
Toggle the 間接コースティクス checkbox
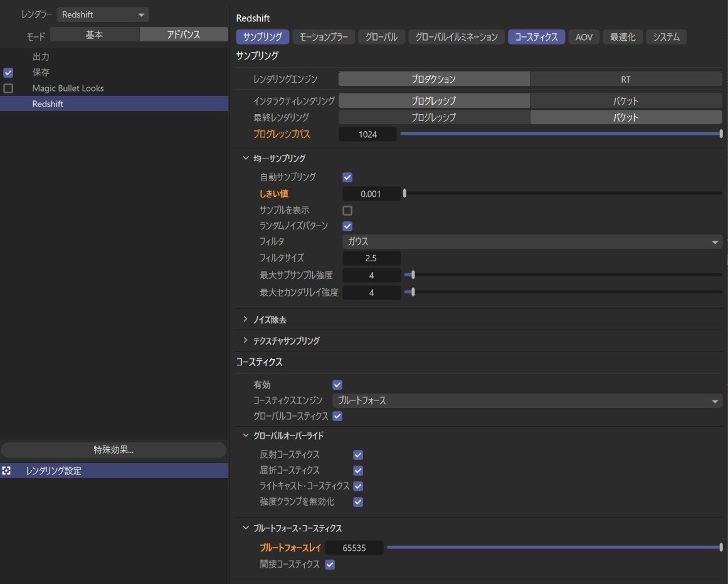coord(330,565)
